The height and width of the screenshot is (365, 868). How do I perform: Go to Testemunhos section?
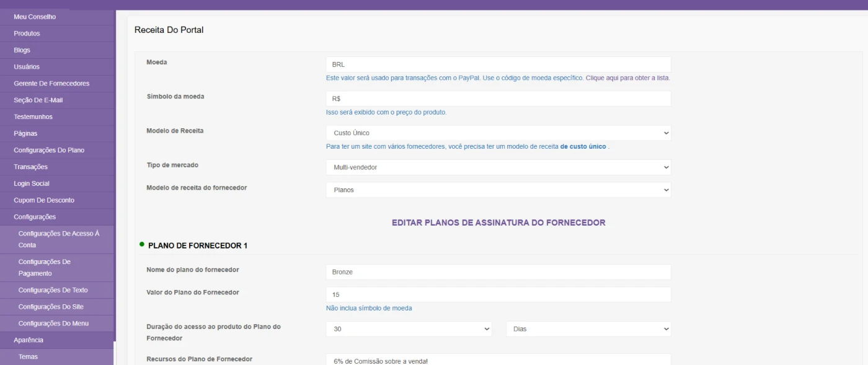(x=57, y=117)
